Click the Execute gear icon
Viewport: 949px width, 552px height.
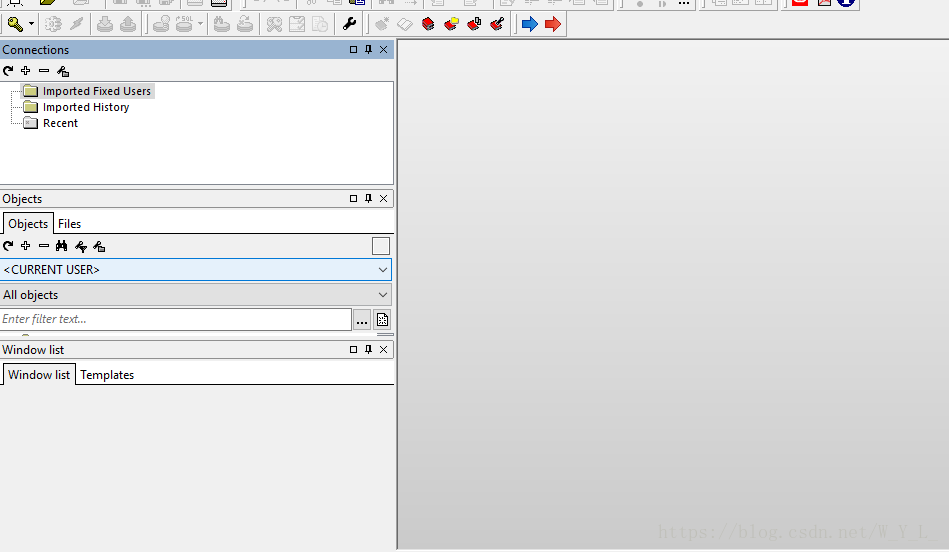point(53,24)
